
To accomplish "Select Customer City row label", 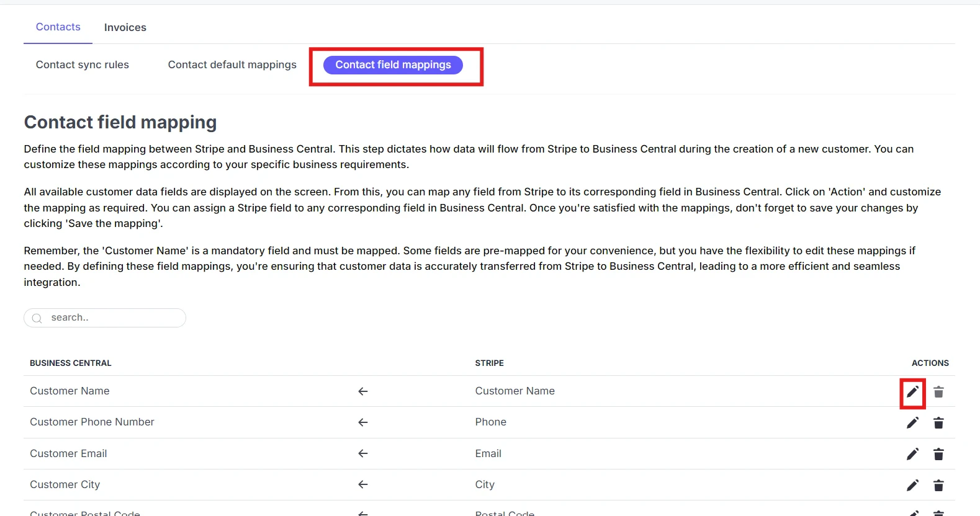I will (65, 484).
